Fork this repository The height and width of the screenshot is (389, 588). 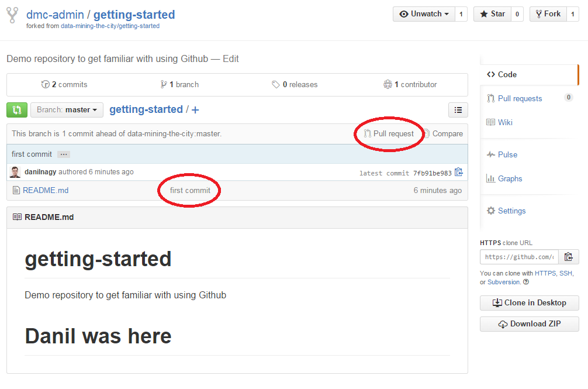click(548, 14)
